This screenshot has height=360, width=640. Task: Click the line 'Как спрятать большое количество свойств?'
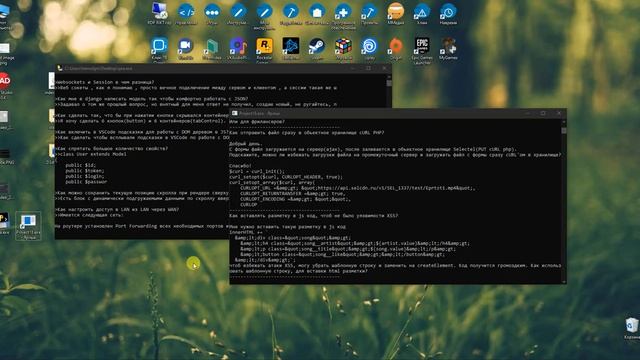pyautogui.click(x=111, y=149)
